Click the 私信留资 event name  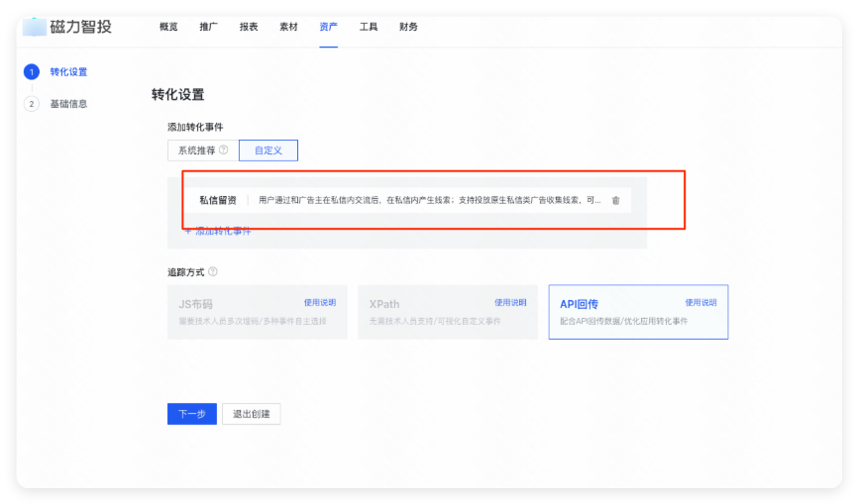[218, 200]
